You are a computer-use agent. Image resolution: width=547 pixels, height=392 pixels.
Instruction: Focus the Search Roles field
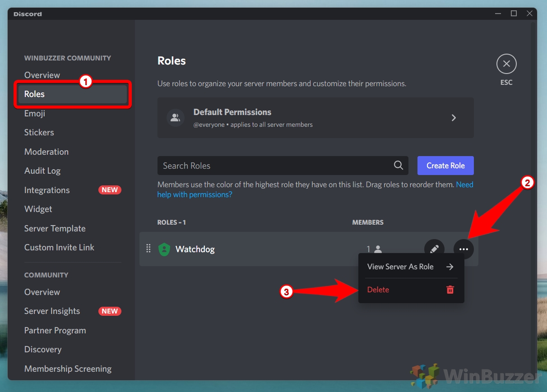(x=283, y=166)
